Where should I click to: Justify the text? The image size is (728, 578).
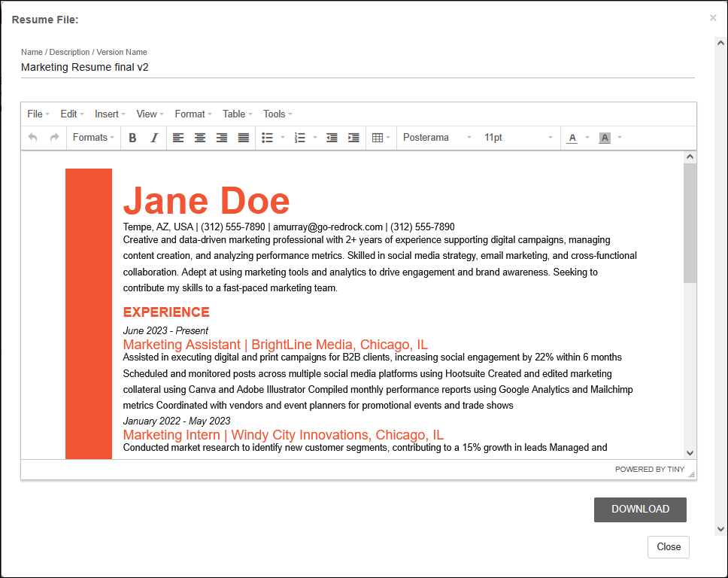coord(244,138)
